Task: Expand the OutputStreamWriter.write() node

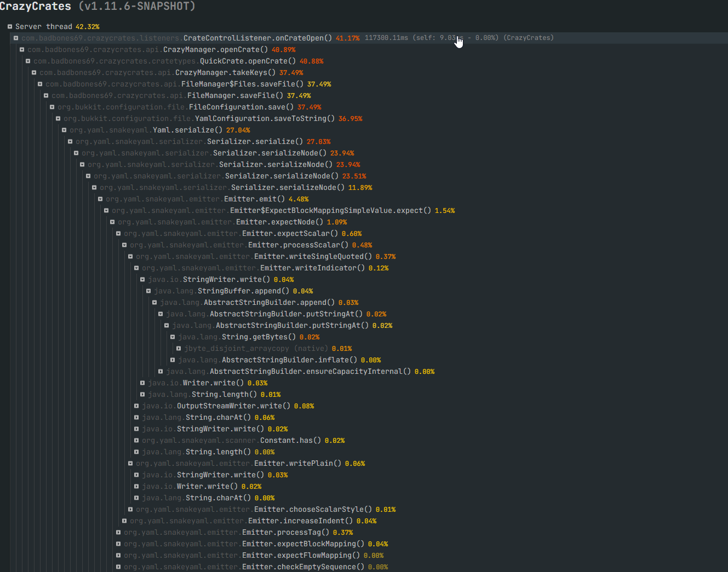Action: pyautogui.click(x=136, y=406)
